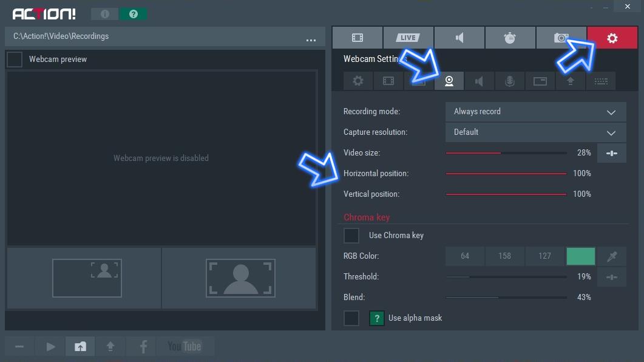Select the small corner webcam layout thumbnail
Viewport: 644px width, 362px height.
(87, 278)
